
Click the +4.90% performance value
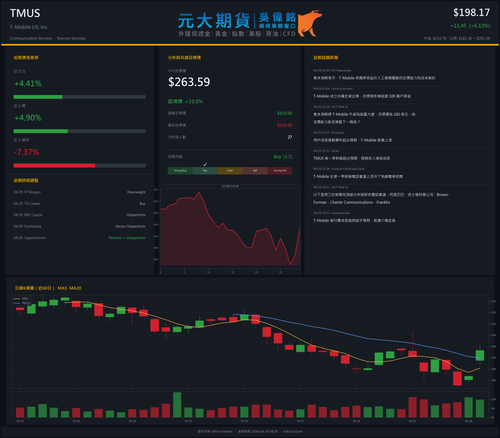(28, 118)
